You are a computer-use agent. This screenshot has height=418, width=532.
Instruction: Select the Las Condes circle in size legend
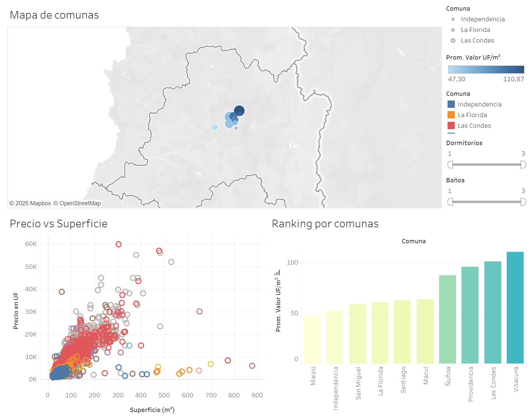[453, 41]
